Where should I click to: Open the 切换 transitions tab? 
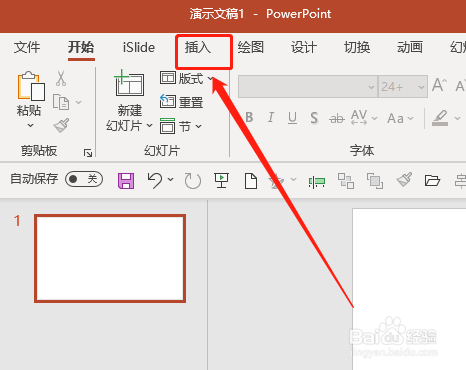pyautogui.click(x=357, y=47)
